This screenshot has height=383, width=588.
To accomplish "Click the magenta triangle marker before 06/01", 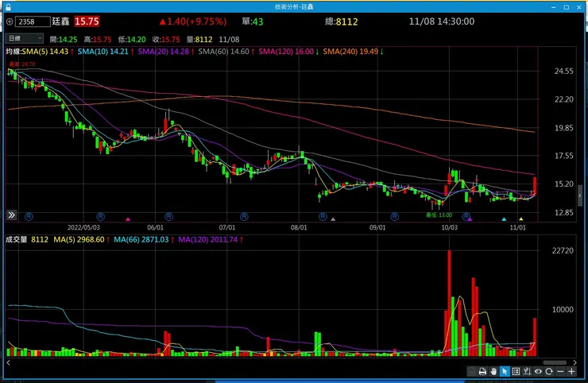I will click(x=128, y=219).
